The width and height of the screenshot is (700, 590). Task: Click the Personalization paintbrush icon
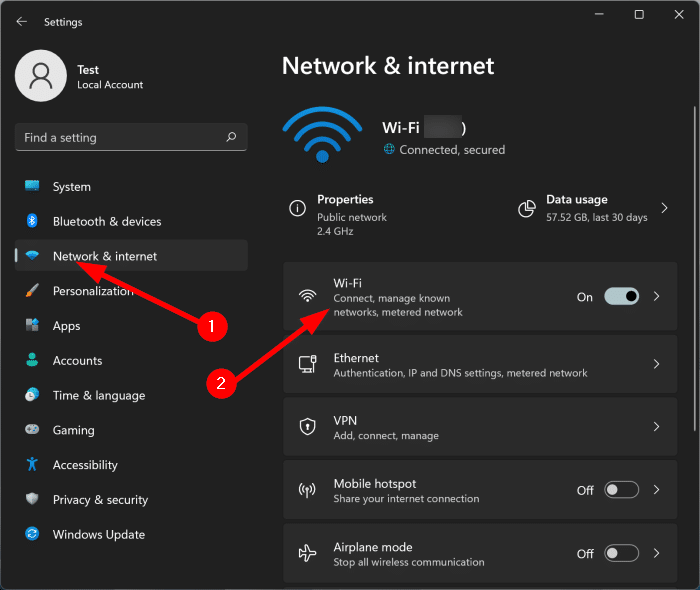(x=32, y=290)
